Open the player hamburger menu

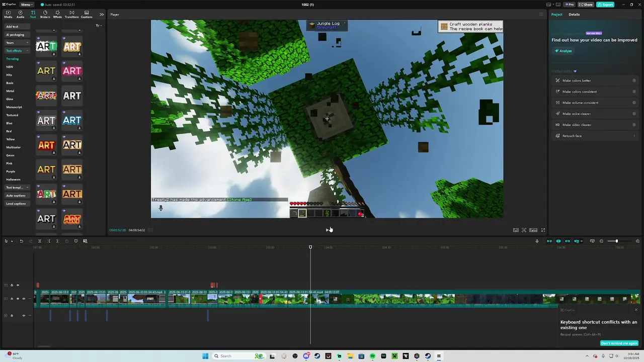point(541,14)
